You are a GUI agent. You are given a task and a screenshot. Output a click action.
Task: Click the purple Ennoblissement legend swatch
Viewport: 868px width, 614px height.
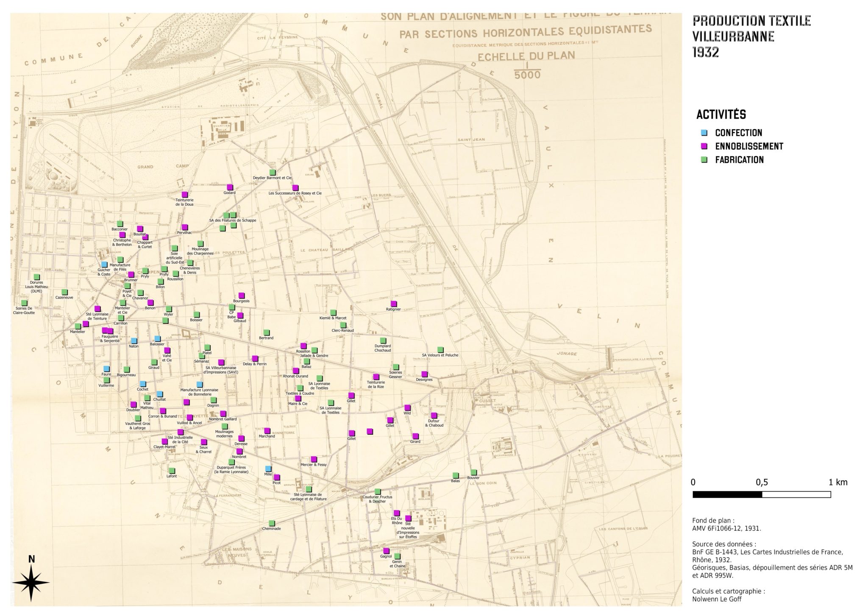[x=704, y=146]
